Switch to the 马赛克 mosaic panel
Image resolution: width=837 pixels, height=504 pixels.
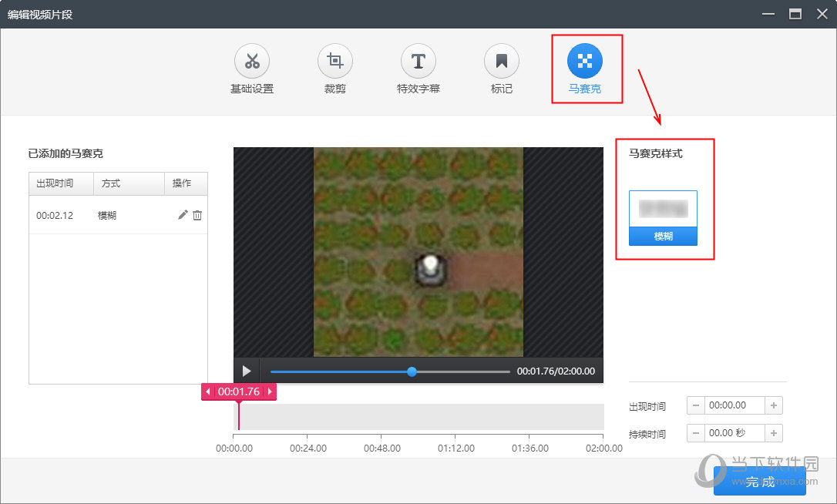586,68
